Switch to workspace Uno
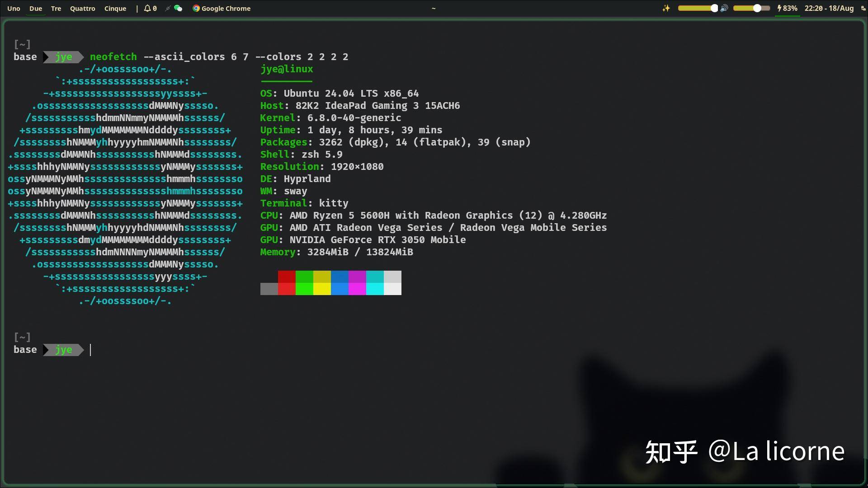Image resolution: width=868 pixels, height=488 pixels. [14, 8]
